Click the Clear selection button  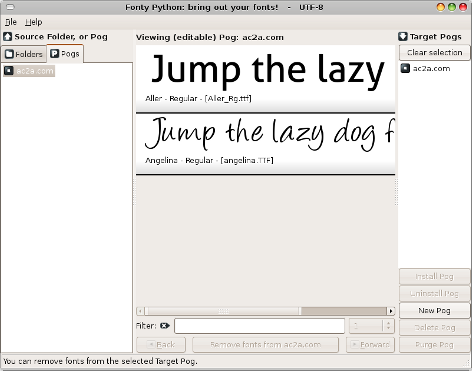pyautogui.click(x=434, y=53)
